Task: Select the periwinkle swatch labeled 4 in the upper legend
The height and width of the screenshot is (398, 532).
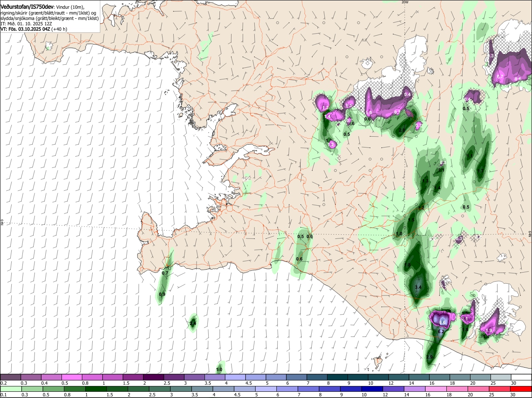Action: (236, 377)
